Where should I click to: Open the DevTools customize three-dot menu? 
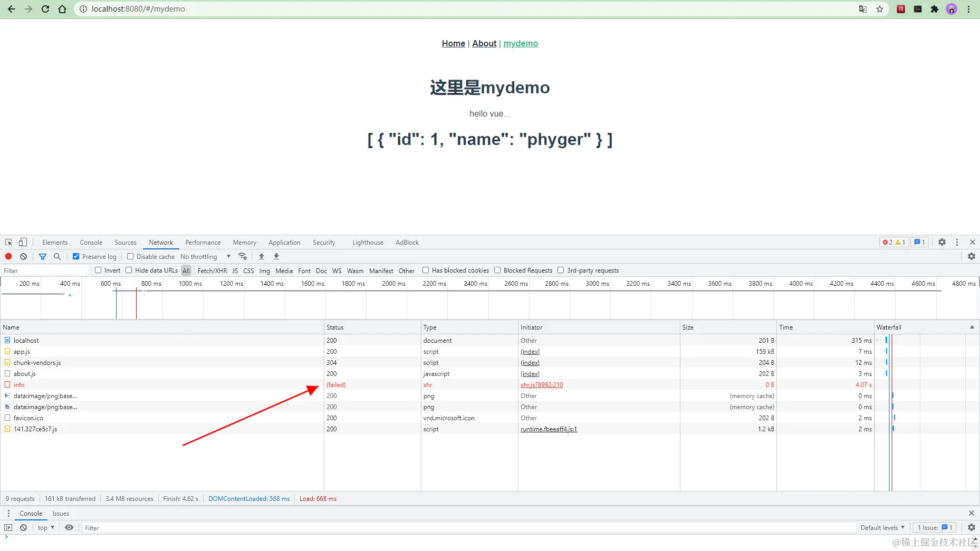pos(957,243)
